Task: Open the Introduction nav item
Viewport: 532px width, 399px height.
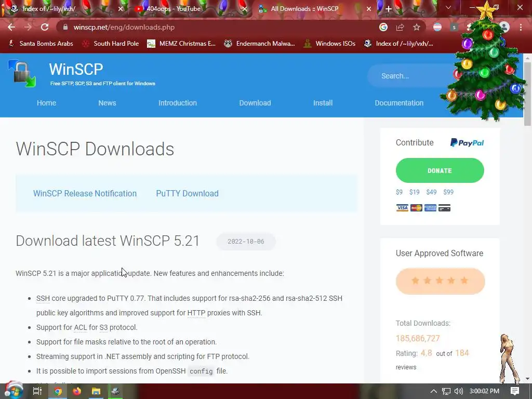Action: pos(178,103)
